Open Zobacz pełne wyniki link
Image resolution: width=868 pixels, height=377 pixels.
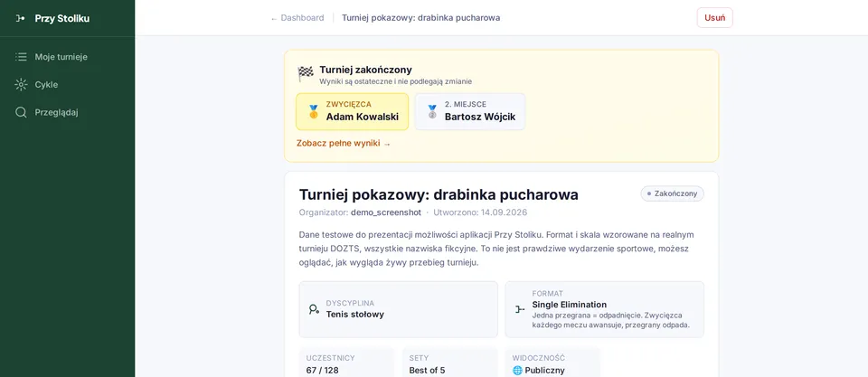point(344,143)
